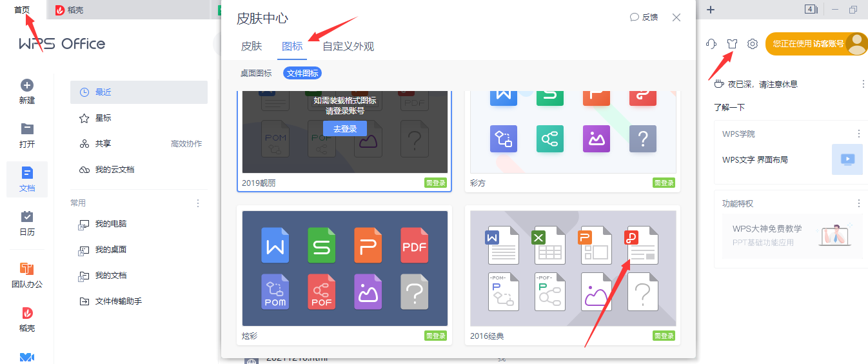Click orange P presentation icon in 炫彩 preview
The image size is (868, 364).
[x=368, y=245]
